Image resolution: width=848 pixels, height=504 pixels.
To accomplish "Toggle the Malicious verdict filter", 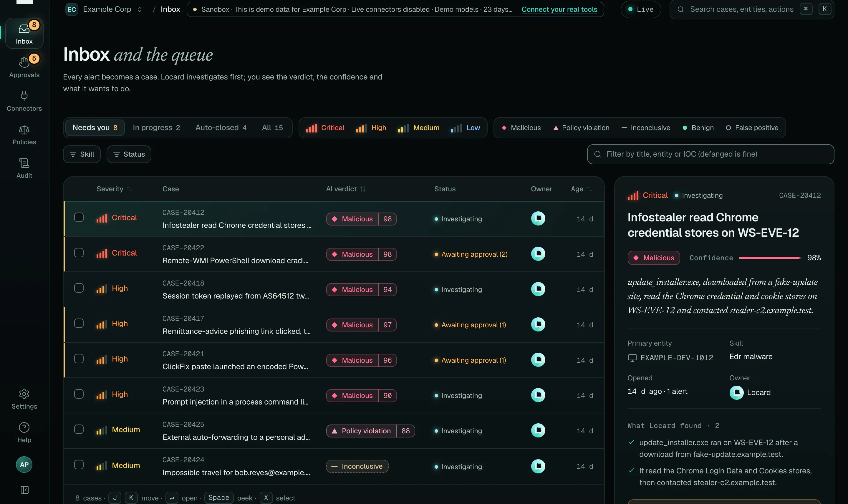I will tap(521, 128).
